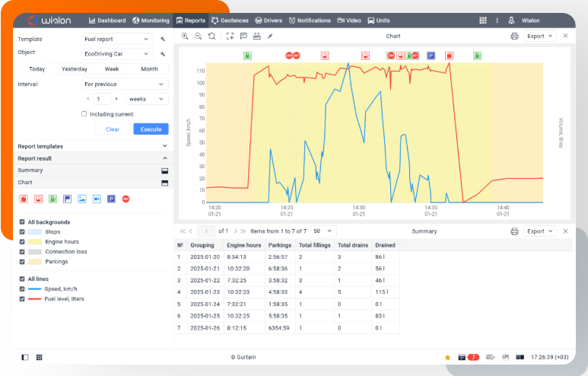
Task: Print the chart
Action: [514, 36]
